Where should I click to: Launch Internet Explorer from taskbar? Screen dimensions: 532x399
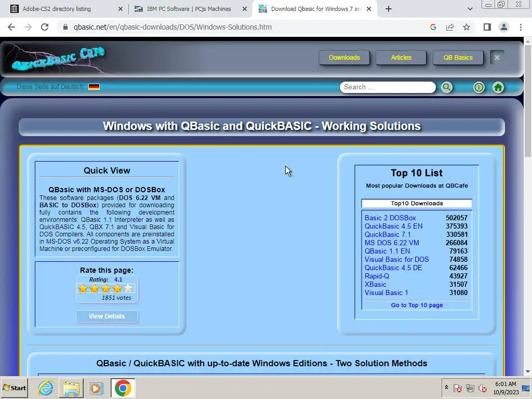tap(46, 388)
